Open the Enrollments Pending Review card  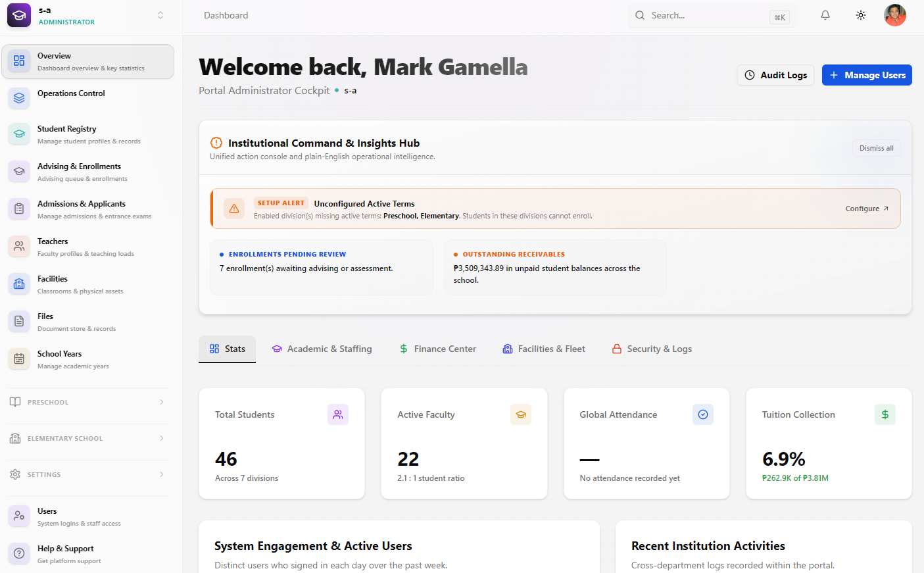tap(322, 267)
